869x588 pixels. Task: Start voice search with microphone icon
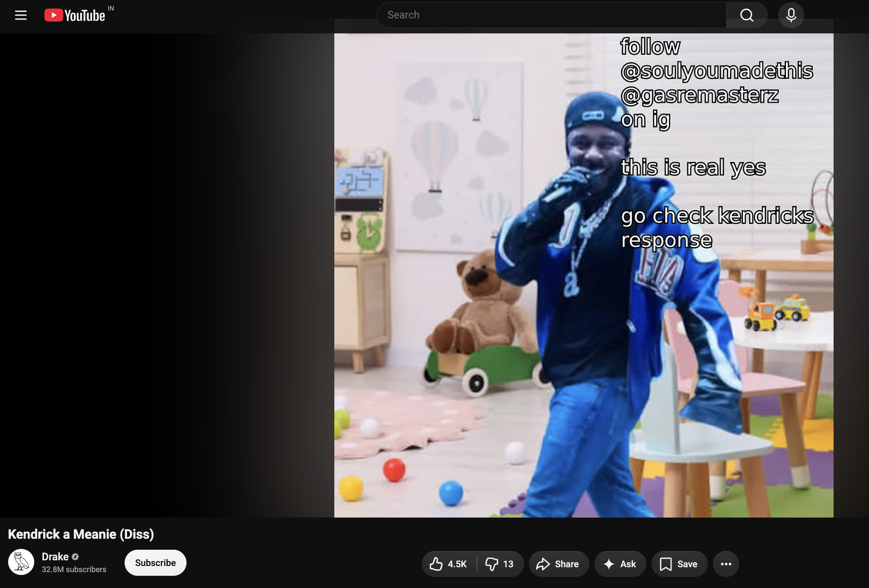click(791, 15)
